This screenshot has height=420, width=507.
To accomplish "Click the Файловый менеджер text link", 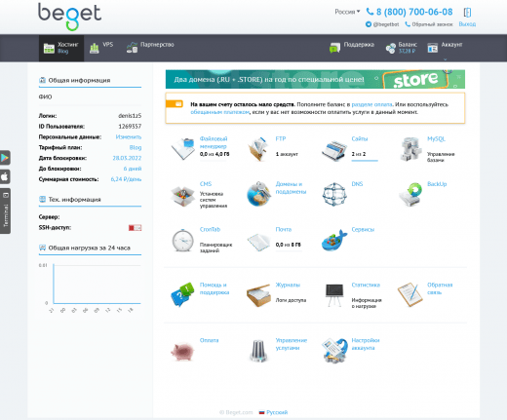I will tap(214, 142).
